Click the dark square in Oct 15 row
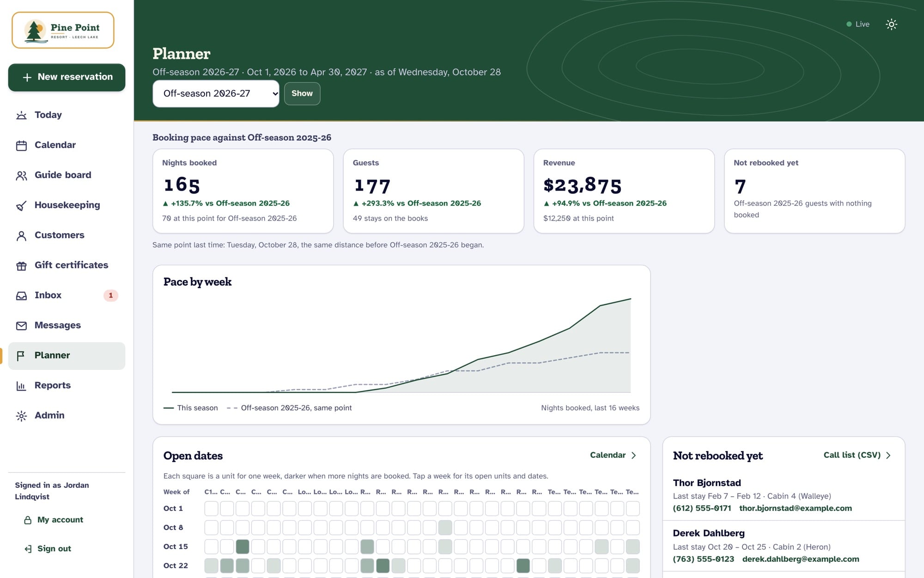Viewport: 924px width, 578px height. (x=243, y=547)
